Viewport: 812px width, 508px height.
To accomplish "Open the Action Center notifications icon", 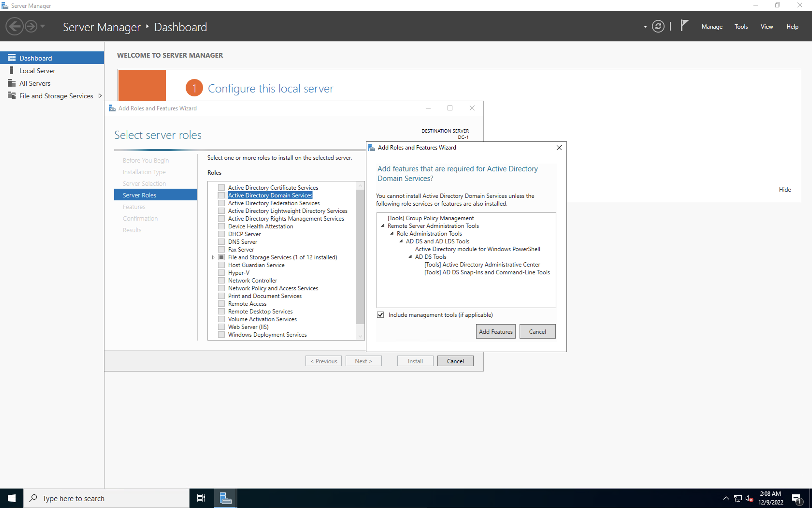I will (x=797, y=499).
